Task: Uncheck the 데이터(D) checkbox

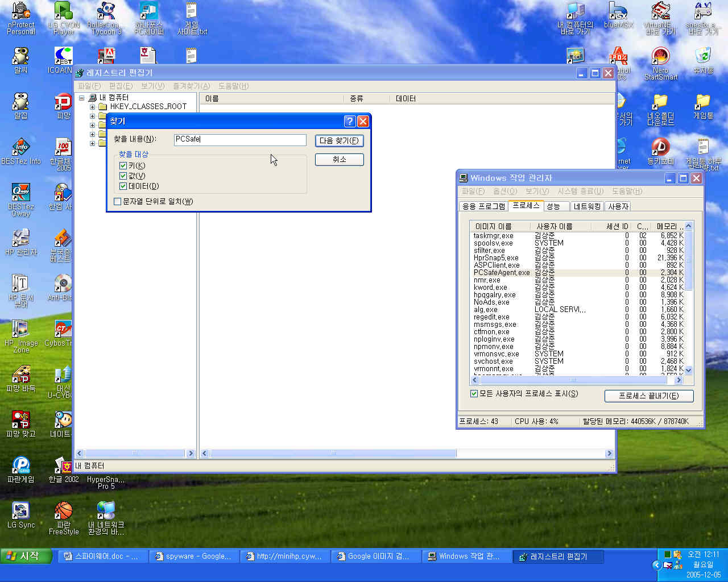Action: pyautogui.click(x=123, y=186)
